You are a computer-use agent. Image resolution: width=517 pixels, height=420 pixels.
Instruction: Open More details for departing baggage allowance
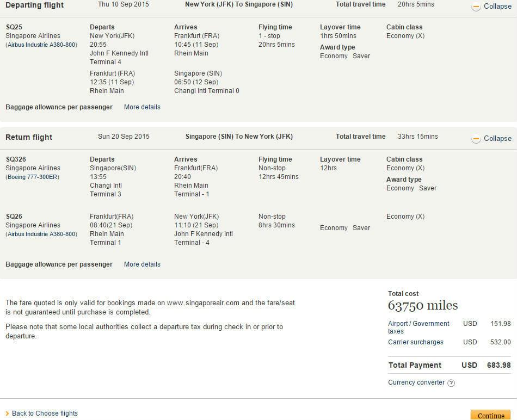click(x=142, y=107)
